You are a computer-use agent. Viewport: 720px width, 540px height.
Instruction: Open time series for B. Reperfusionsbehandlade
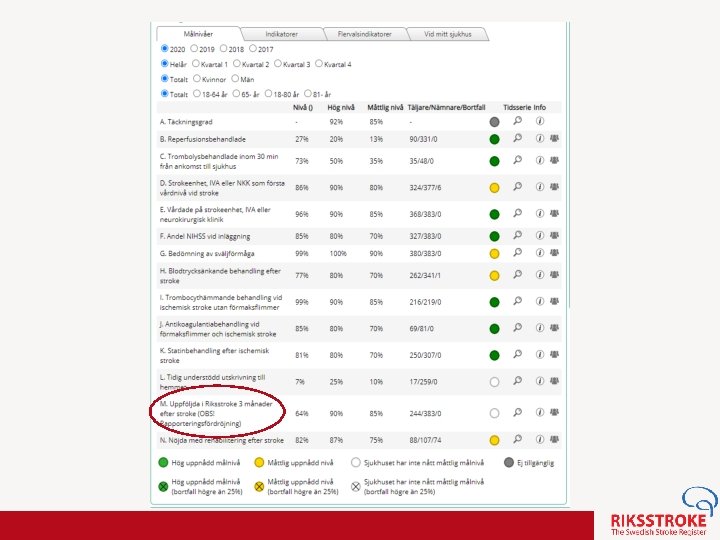click(x=518, y=138)
